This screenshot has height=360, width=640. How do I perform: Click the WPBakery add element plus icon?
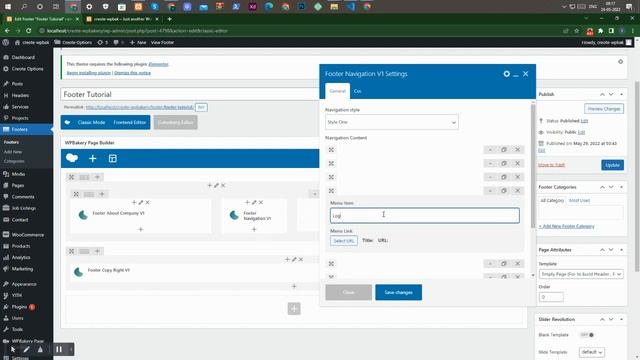tap(93, 159)
